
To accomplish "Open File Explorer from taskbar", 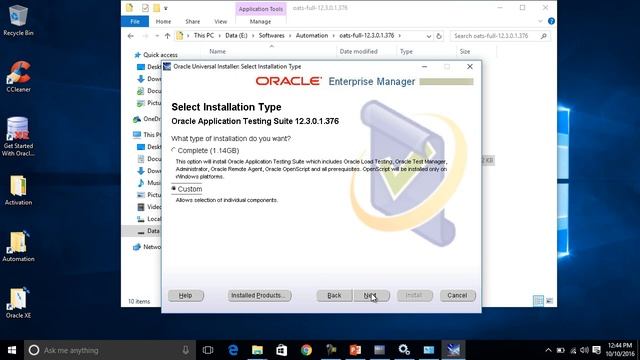I will [x=257, y=350].
